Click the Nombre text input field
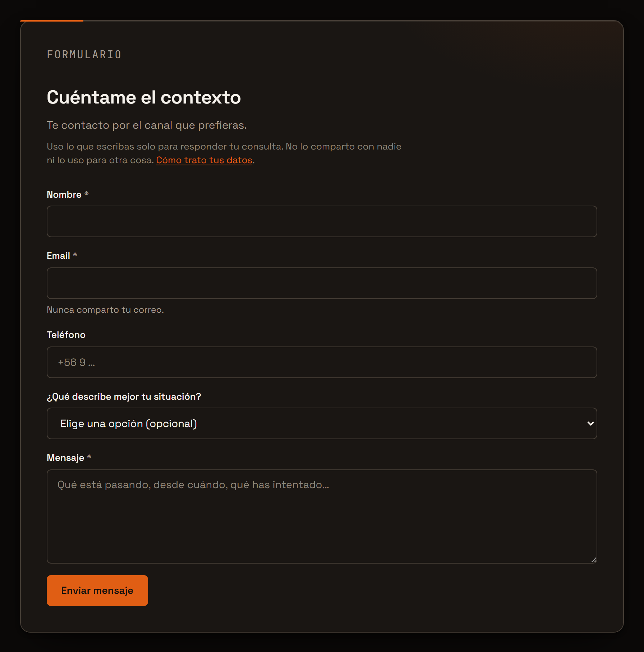Viewport: 644px width, 652px height. point(322,221)
